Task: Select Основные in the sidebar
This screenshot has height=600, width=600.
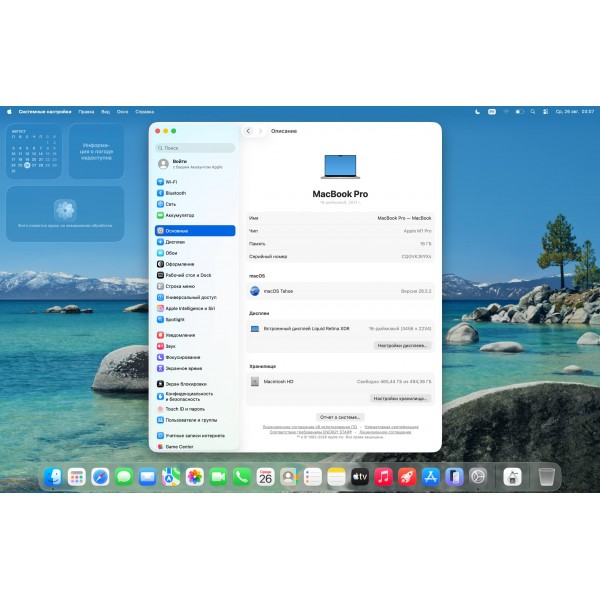Action: pos(195,231)
